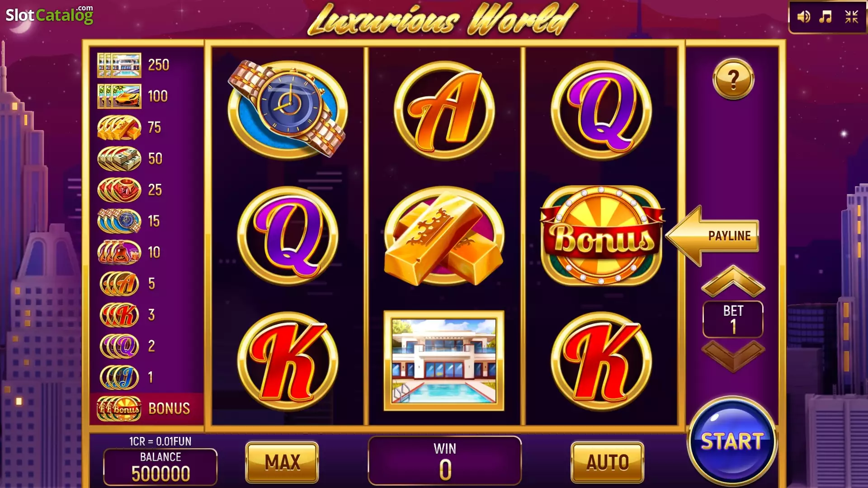Select the MAX bet button

pyautogui.click(x=282, y=462)
